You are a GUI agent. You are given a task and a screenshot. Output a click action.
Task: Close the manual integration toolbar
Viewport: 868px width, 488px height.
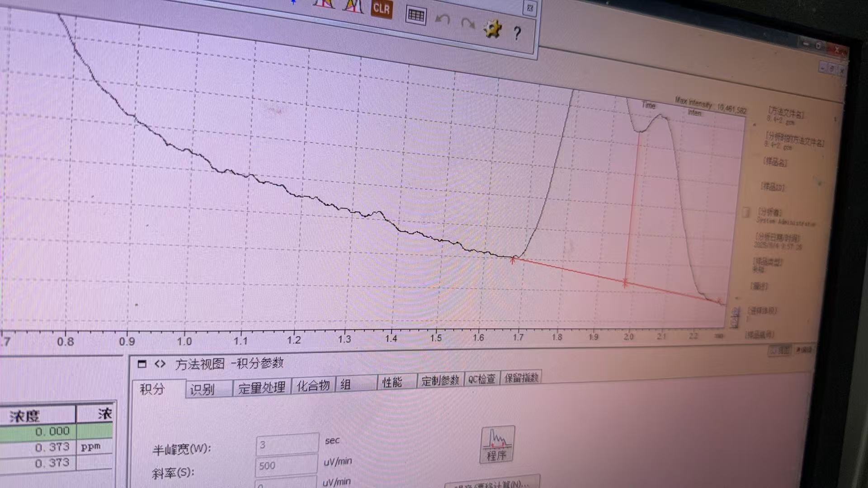[529, 8]
